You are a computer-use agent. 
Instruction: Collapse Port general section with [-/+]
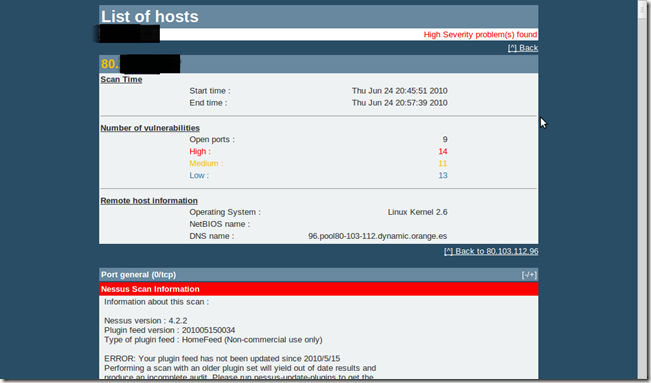click(x=529, y=275)
